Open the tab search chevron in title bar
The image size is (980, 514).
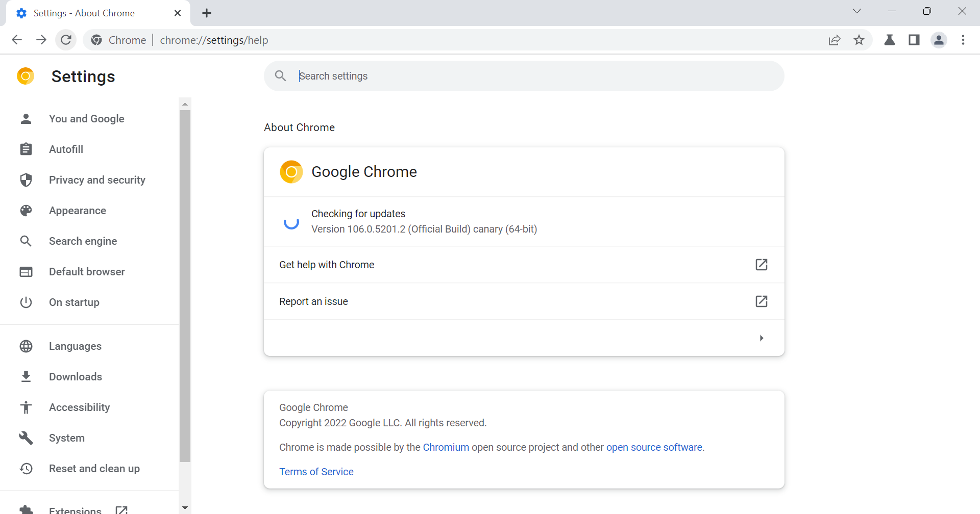click(857, 11)
